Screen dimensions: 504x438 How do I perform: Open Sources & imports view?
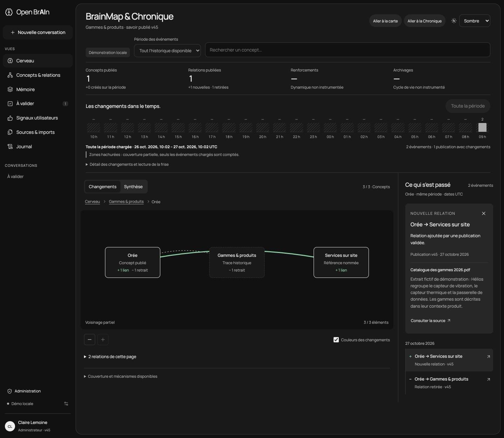click(38, 132)
